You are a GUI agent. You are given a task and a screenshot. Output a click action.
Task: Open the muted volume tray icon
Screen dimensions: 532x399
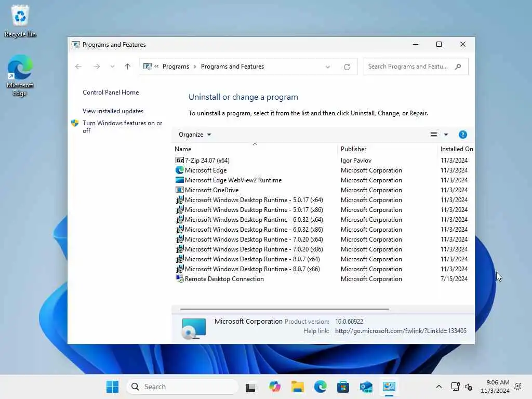[x=469, y=387]
